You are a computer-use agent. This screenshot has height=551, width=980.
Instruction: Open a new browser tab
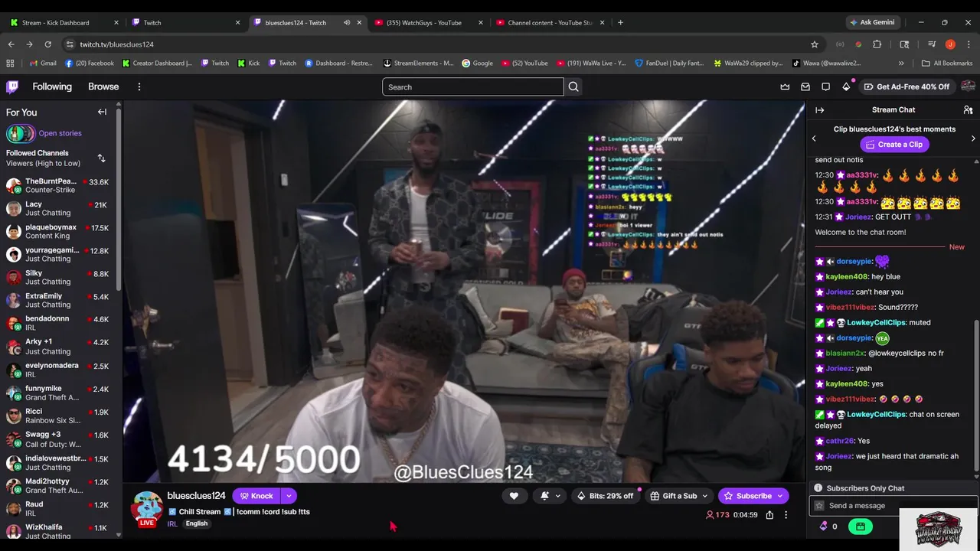[x=620, y=22]
